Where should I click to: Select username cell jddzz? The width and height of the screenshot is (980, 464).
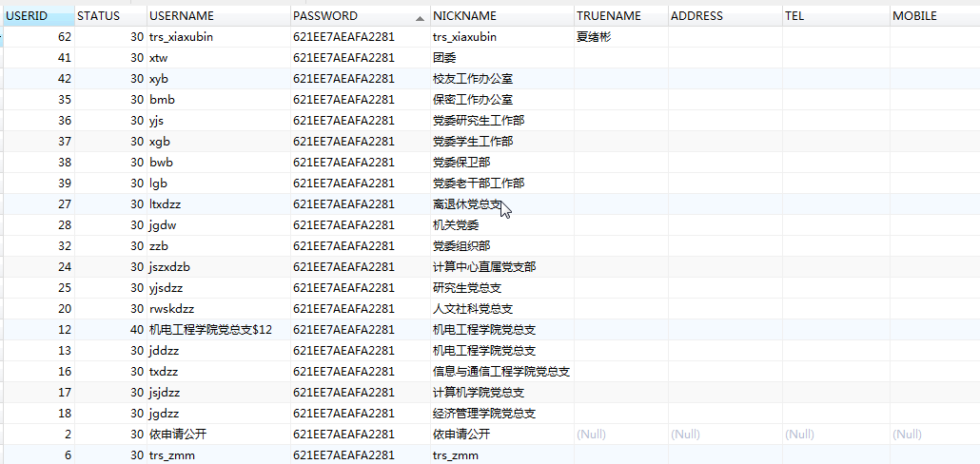point(220,351)
